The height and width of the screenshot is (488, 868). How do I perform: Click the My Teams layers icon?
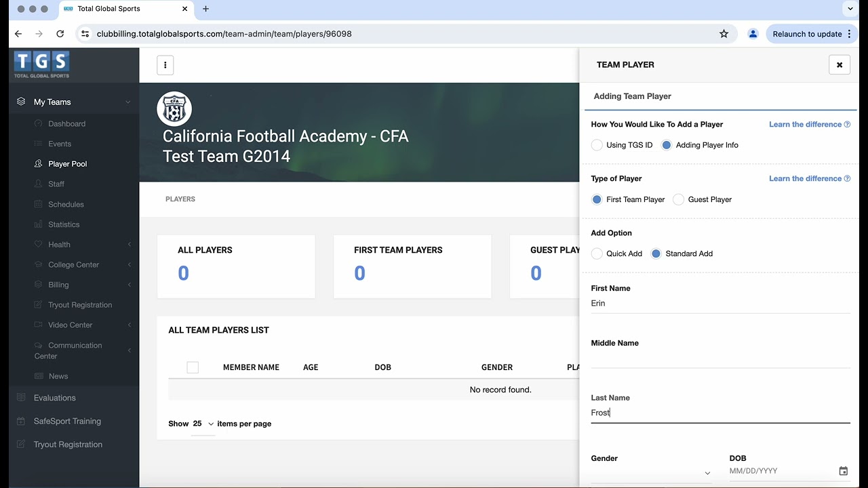point(21,102)
